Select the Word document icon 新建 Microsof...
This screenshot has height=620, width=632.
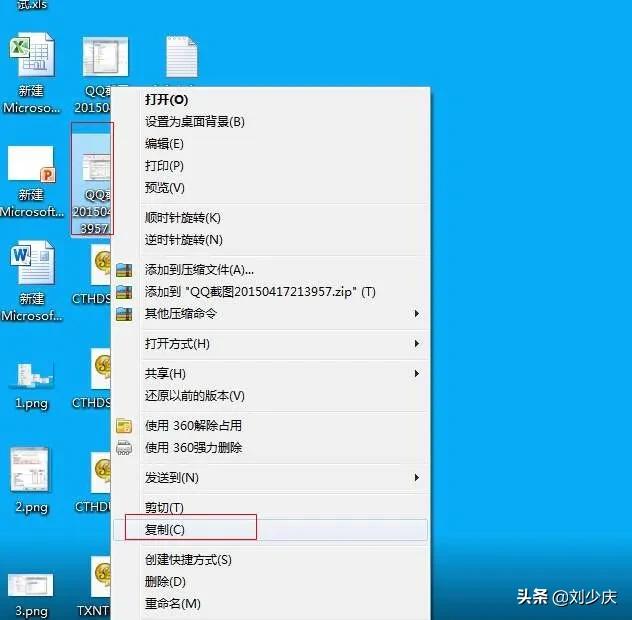pos(32,262)
